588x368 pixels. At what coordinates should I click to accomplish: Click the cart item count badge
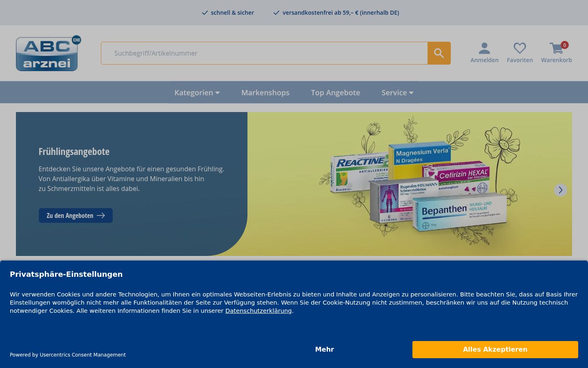pos(565,45)
